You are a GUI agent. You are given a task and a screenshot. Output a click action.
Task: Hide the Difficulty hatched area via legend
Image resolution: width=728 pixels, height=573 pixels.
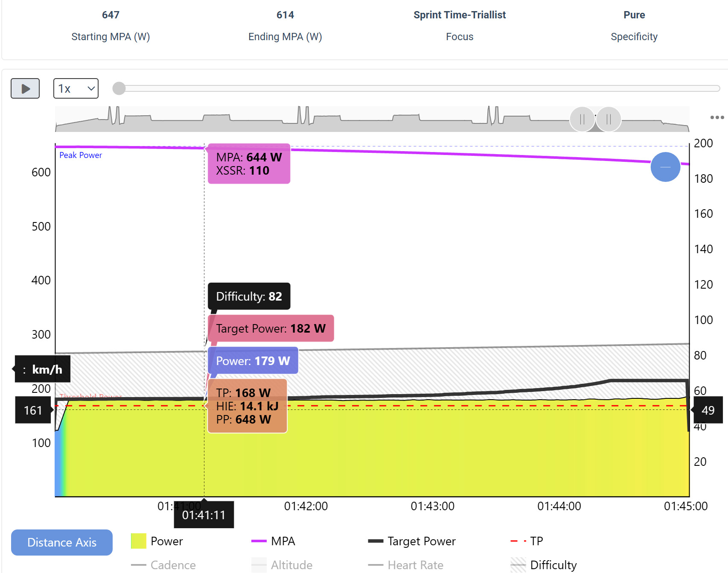click(x=544, y=565)
